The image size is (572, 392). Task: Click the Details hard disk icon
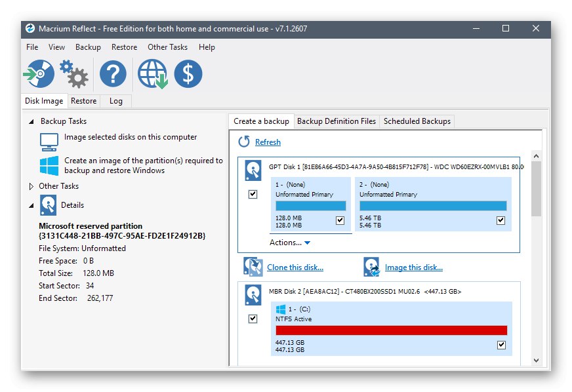point(48,205)
